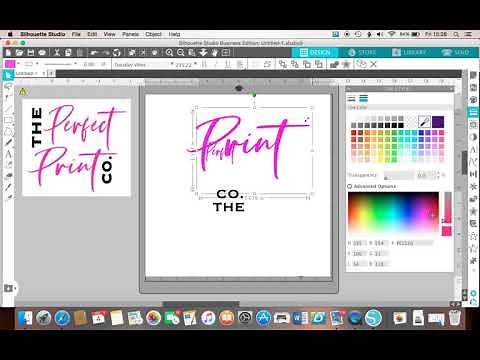Save the document with the floppy disk icon
480x360 pixels.
(x=31, y=52)
